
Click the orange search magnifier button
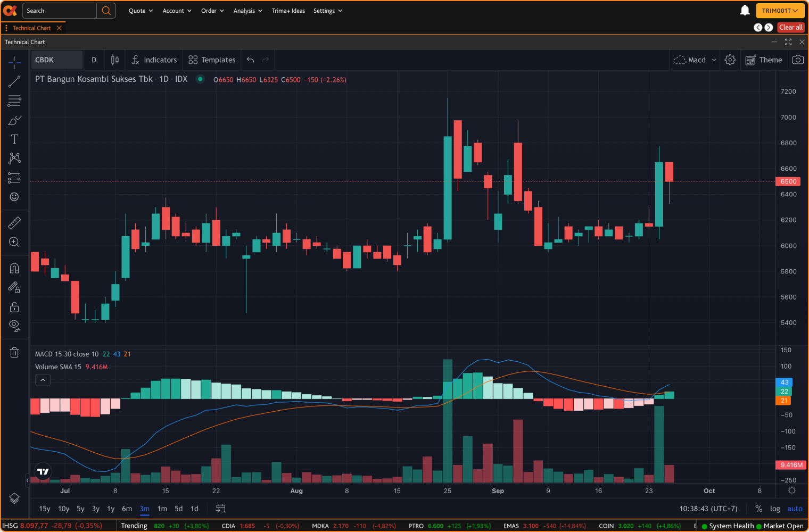tap(106, 11)
